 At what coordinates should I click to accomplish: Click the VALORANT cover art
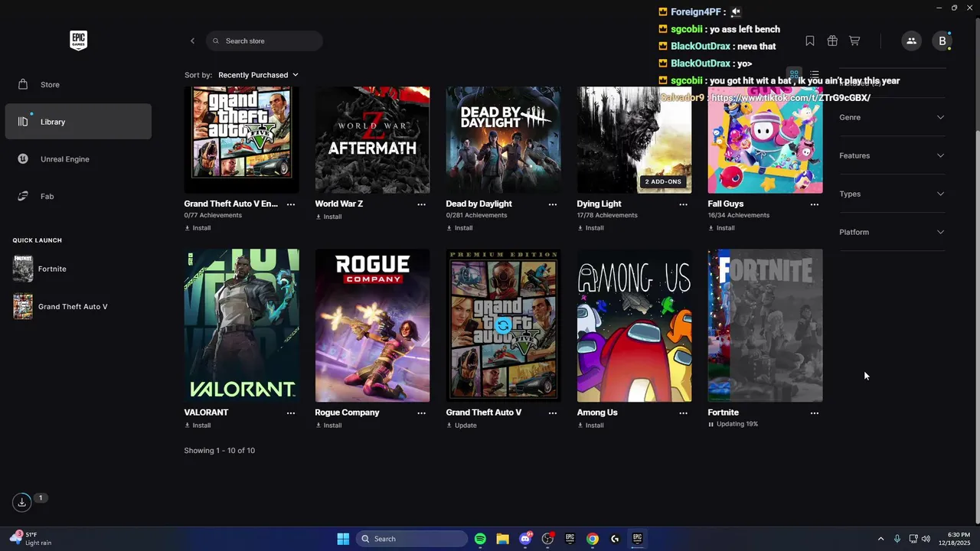point(241,325)
